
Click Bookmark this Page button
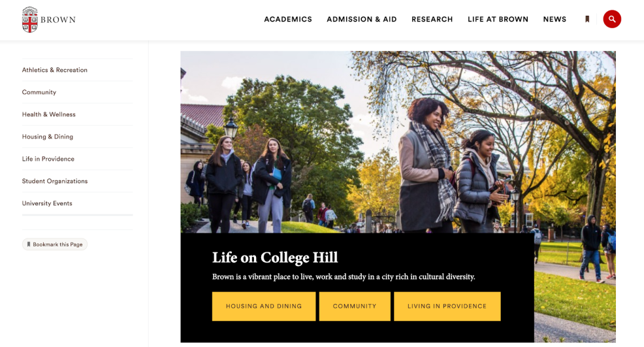point(55,244)
